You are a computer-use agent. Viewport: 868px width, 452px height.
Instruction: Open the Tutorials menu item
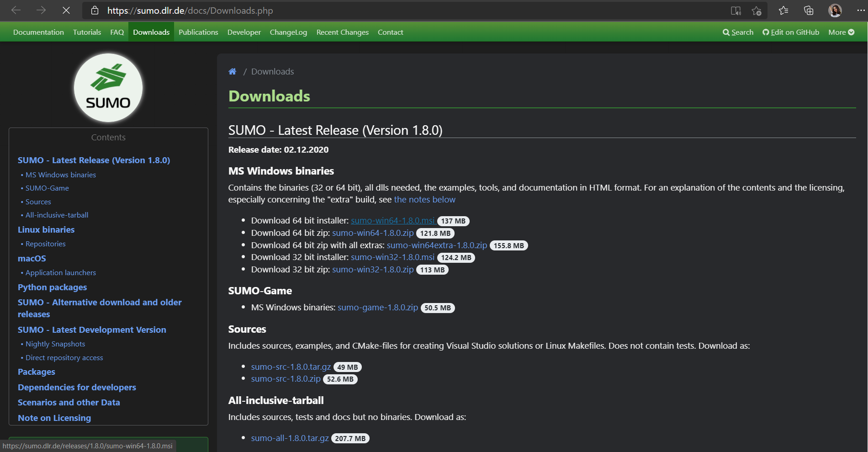click(87, 32)
